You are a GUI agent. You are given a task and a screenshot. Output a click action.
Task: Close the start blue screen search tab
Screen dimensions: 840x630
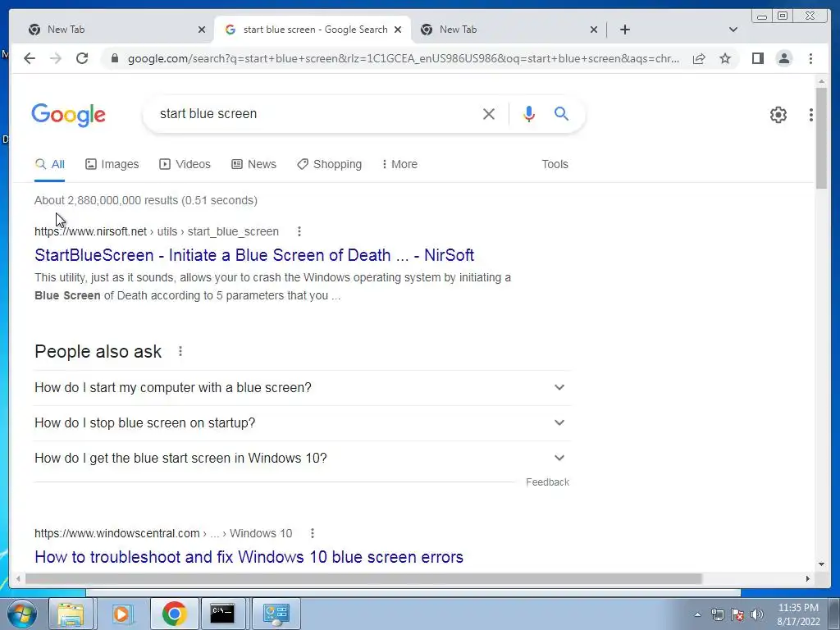398,30
